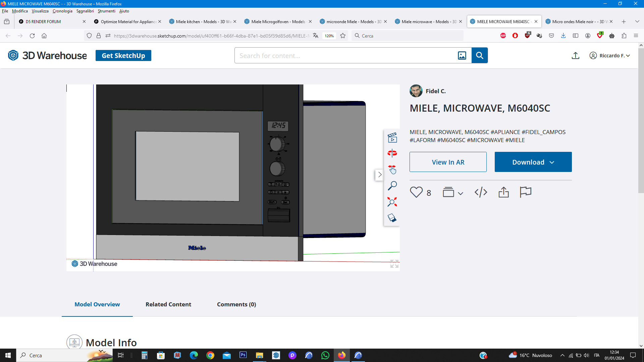Click the image search icon in search bar
Screen dimensions: 644x362
tap(462, 56)
